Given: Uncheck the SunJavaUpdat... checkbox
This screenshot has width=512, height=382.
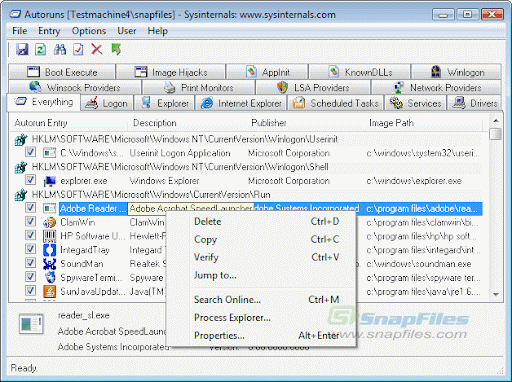Looking at the screenshot, I should pos(30,291).
